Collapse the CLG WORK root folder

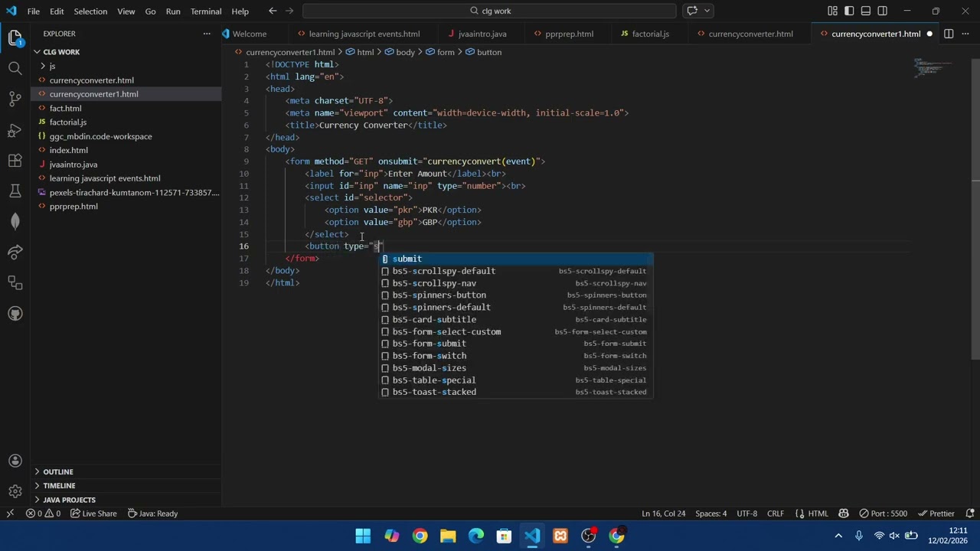(61, 52)
